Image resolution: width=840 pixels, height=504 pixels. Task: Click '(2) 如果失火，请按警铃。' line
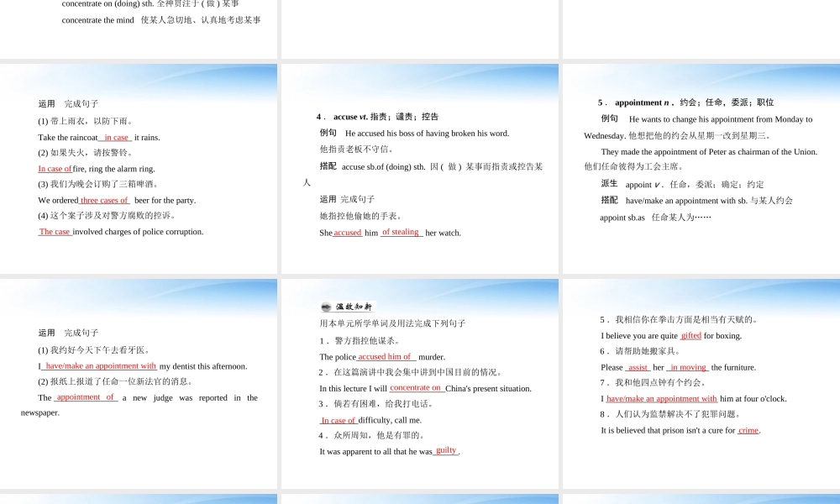85,153
